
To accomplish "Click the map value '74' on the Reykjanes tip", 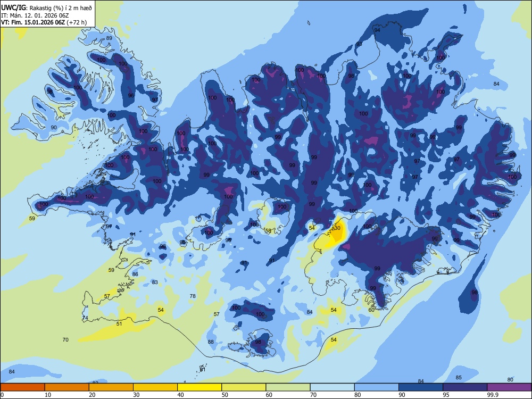I will (x=85, y=318).
